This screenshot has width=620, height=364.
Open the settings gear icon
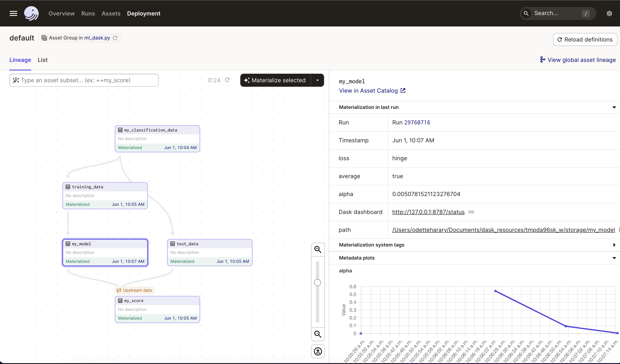coord(609,13)
